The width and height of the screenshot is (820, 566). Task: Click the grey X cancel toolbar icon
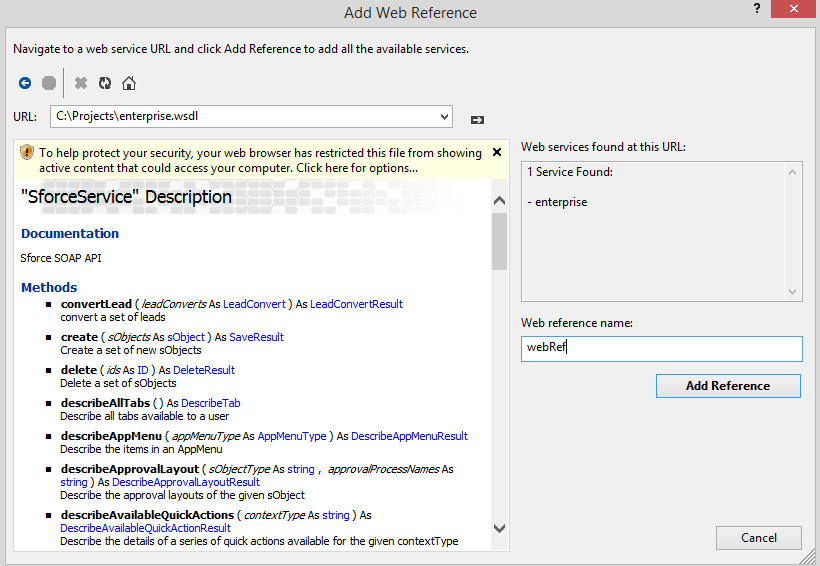click(x=81, y=83)
